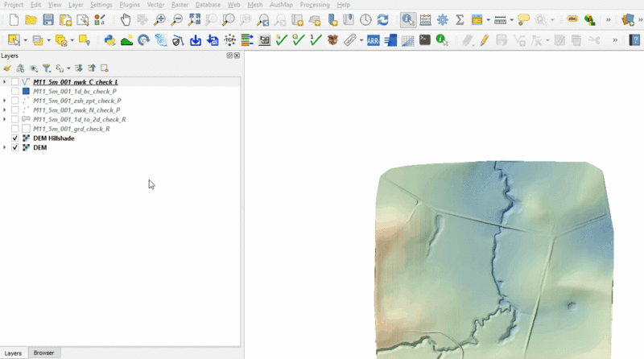
Task: Expand the DEM layer legend
Action: tap(5, 147)
